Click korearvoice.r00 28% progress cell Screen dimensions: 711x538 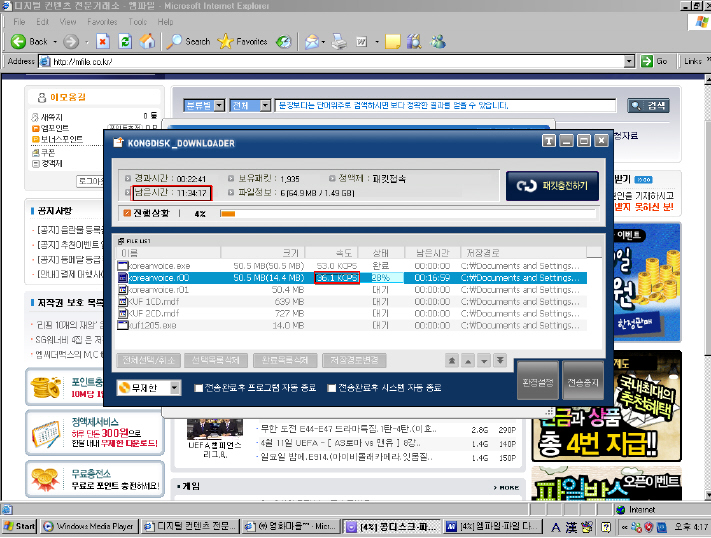[x=386, y=278]
